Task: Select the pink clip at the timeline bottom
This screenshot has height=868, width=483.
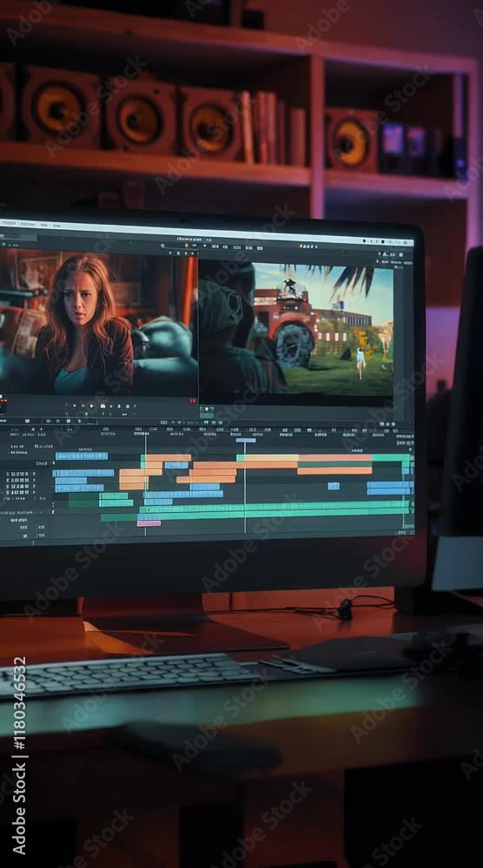Action: tap(149, 523)
